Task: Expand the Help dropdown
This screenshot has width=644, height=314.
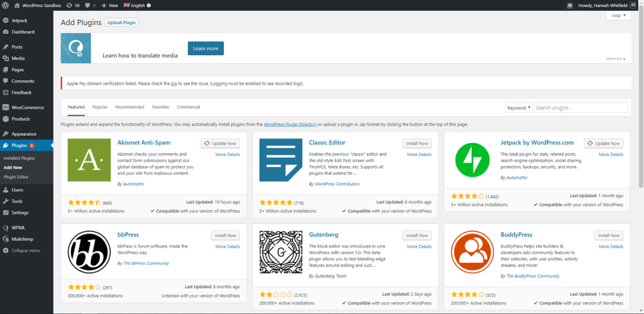Action: click(x=619, y=16)
